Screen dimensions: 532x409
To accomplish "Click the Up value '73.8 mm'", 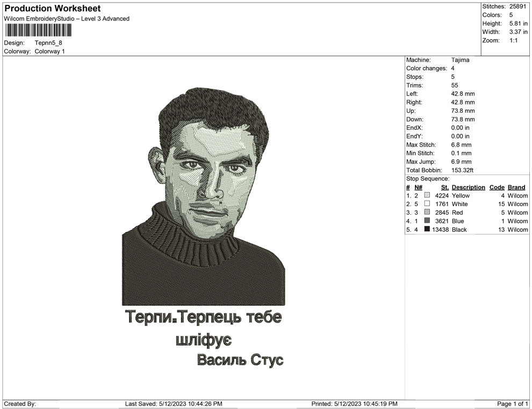I will [463, 111].
